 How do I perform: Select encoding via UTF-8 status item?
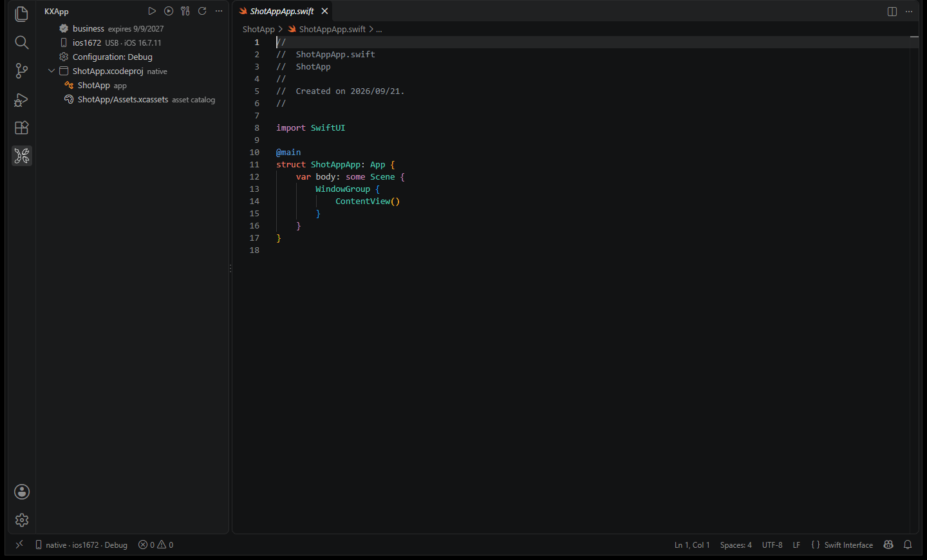click(x=772, y=545)
